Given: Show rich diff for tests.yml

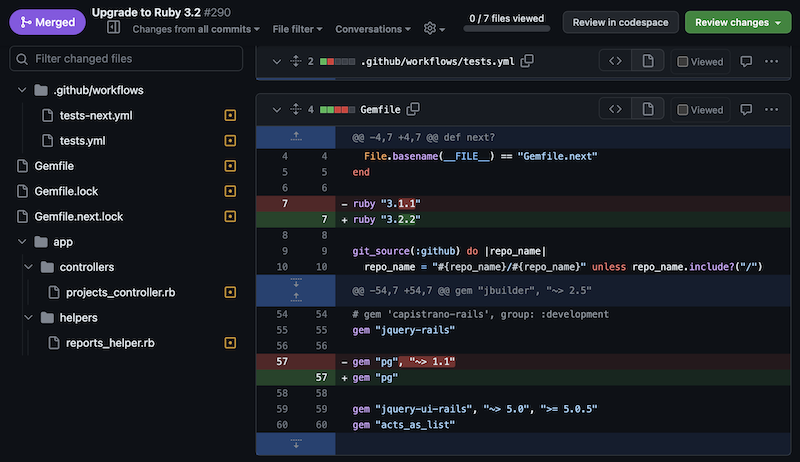Looking at the screenshot, I should coord(647,61).
